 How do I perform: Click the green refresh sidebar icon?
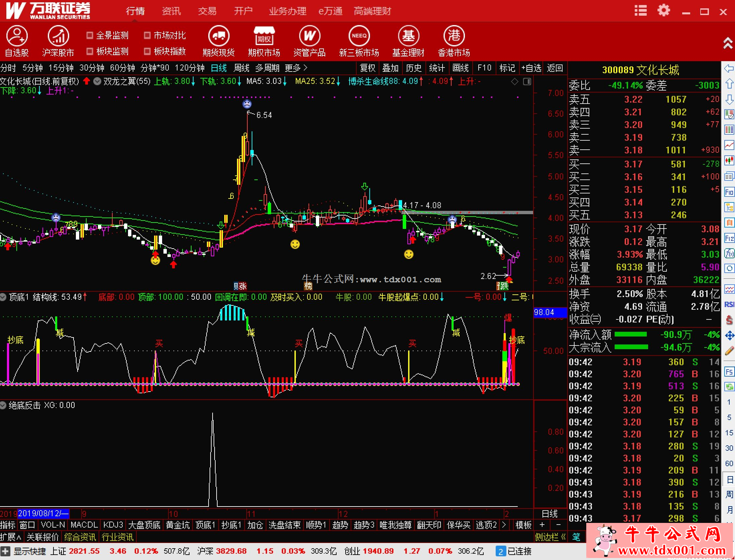pyautogui.click(x=729, y=387)
